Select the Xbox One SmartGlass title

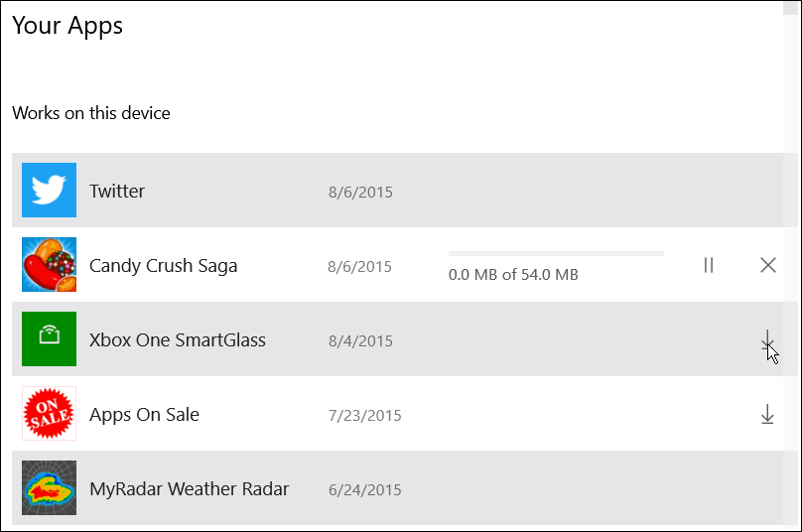(x=178, y=340)
